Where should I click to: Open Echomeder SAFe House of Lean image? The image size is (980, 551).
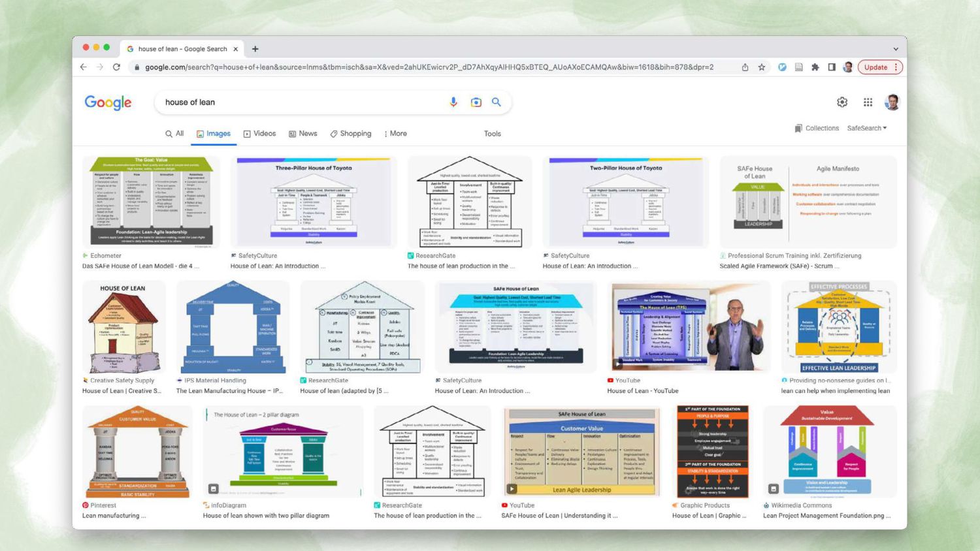click(x=152, y=202)
